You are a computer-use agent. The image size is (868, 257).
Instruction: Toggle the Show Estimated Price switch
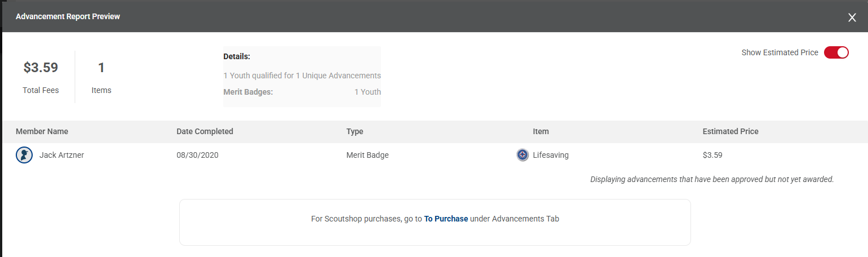click(836, 52)
